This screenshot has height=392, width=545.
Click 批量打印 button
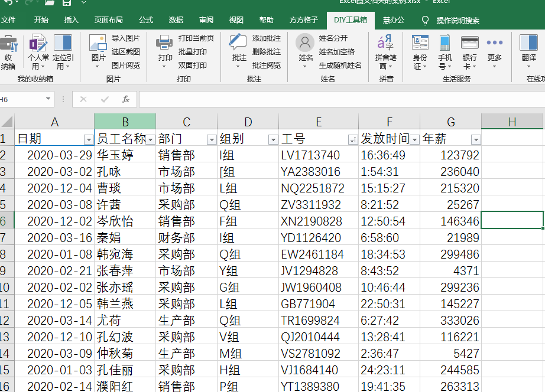[193, 52]
